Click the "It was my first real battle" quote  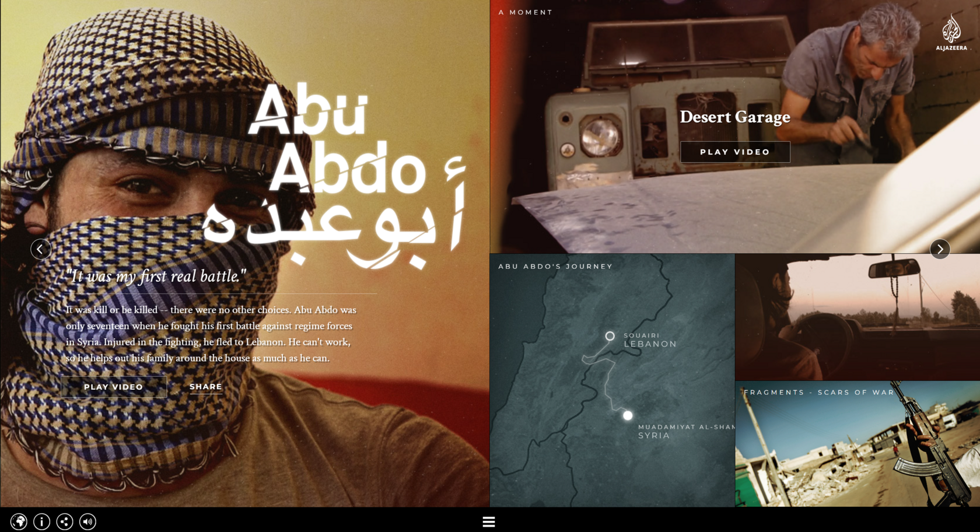[156, 276]
